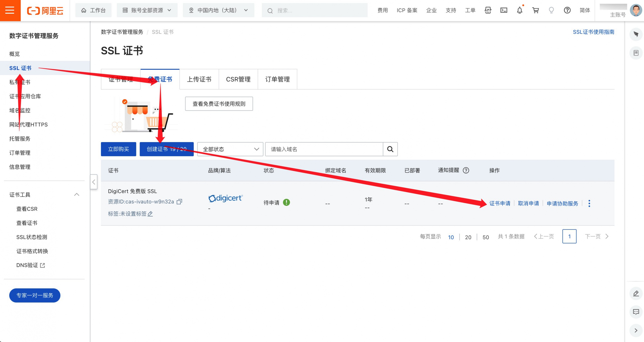
Task: Collapse the 证书工具 section
Action: tap(77, 194)
